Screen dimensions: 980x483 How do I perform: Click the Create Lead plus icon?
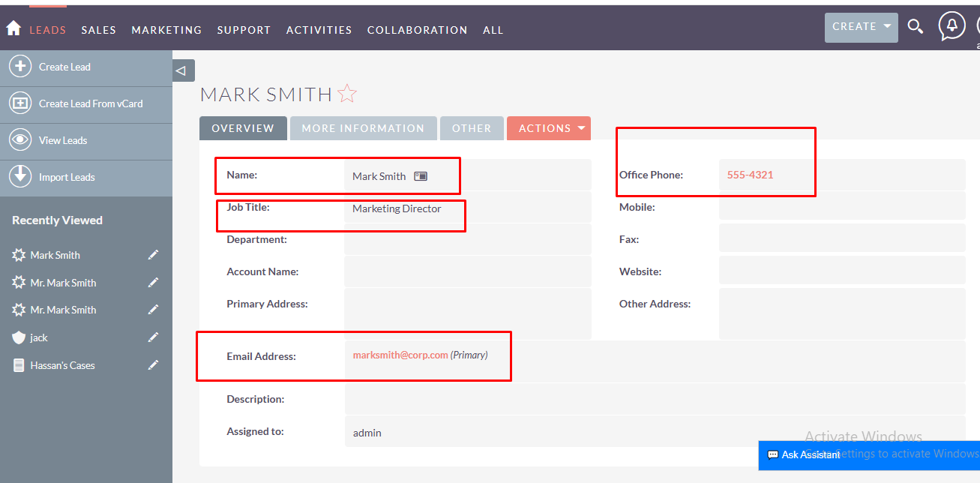pos(20,66)
